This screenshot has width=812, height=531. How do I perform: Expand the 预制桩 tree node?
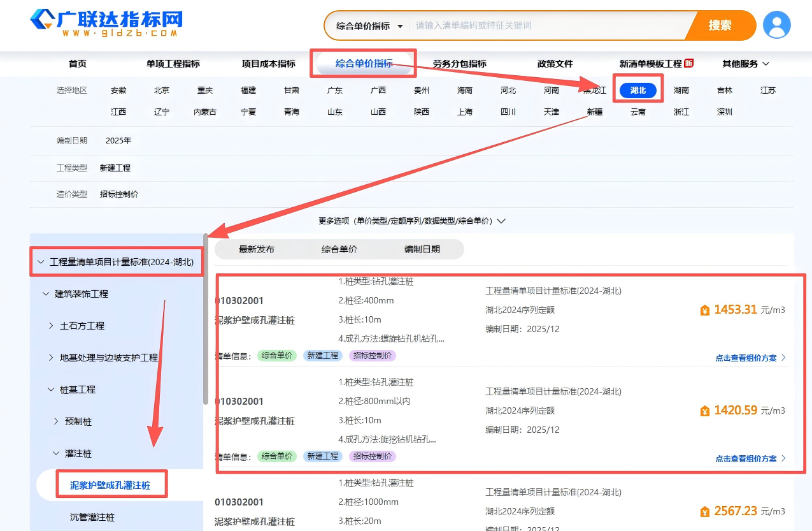[x=56, y=421]
